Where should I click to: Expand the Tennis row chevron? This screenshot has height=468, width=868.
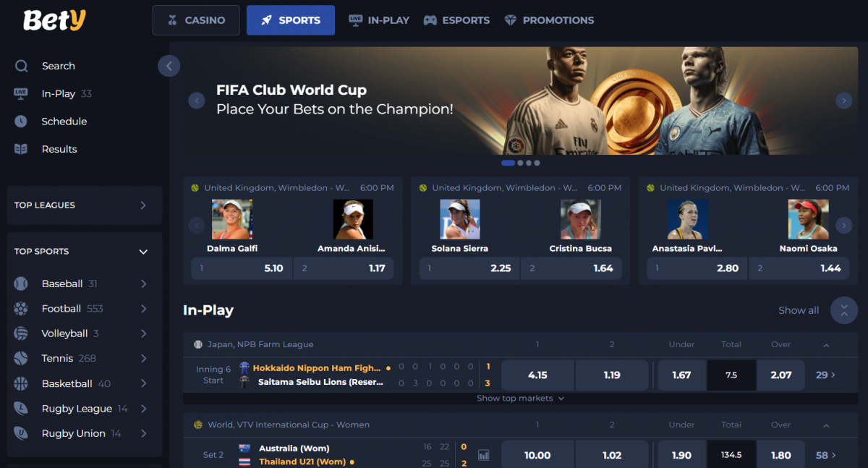pyautogui.click(x=143, y=359)
